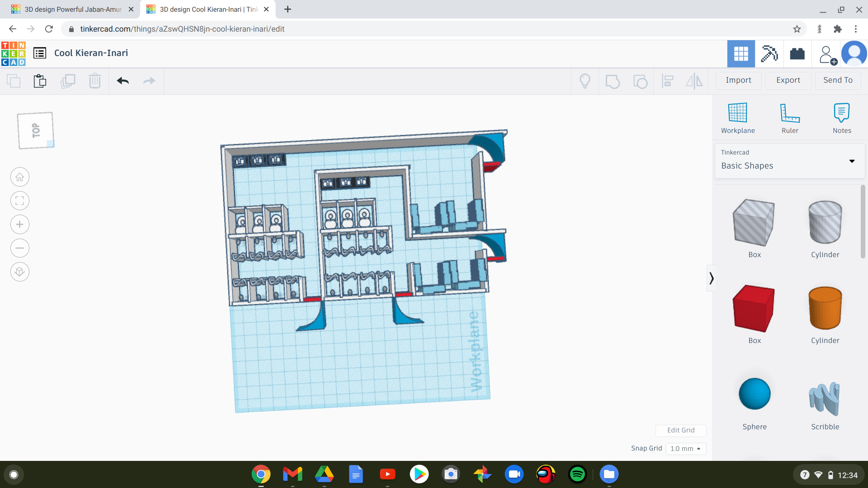This screenshot has width=868, height=488.
Task: Click the Copy icon in toolbar
Action: click(x=14, y=81)
